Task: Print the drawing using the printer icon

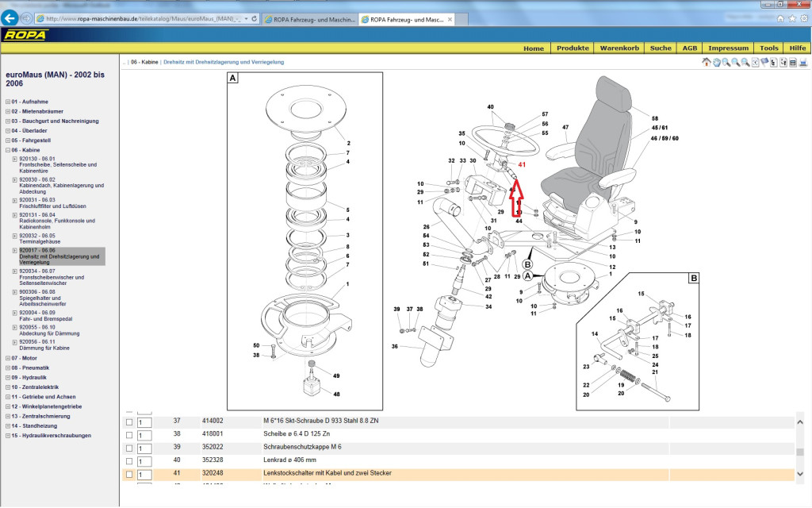Action: click(802, 63)
